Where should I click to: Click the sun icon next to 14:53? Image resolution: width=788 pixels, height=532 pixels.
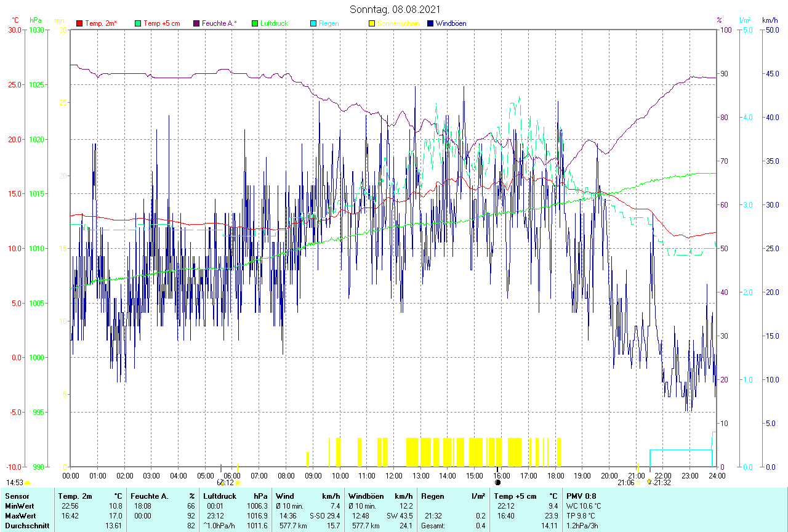28,483
